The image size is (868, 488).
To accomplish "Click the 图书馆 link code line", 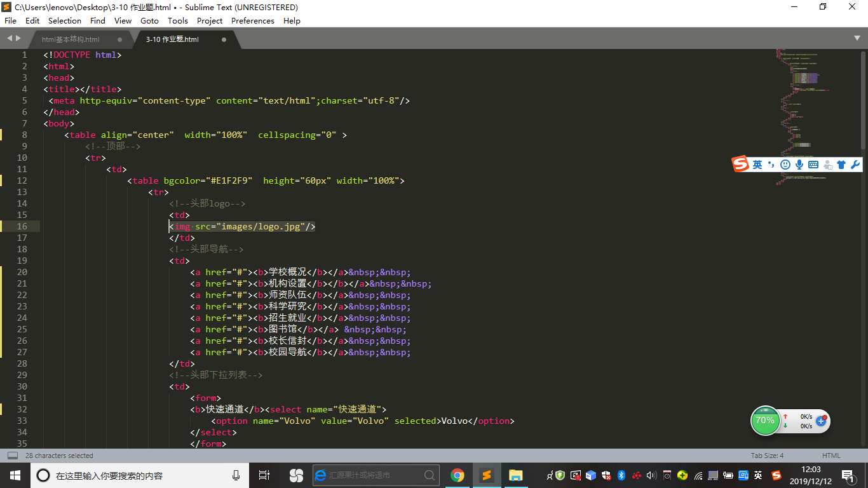I will [298, 329].
